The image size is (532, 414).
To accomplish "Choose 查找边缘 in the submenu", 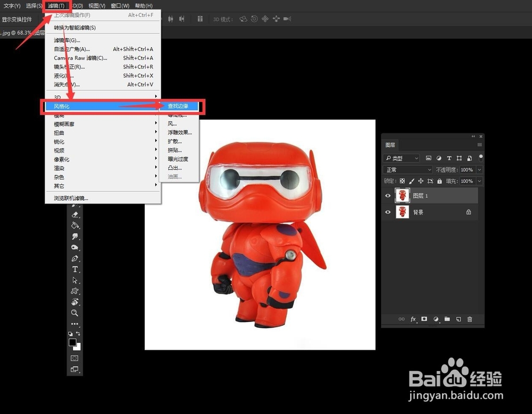I will [x=178, y=106].
